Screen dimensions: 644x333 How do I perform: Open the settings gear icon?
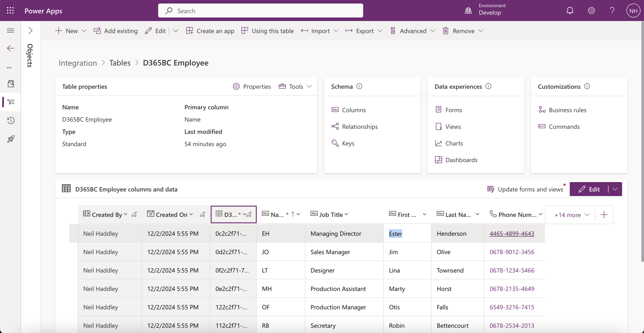click(591, 11)
